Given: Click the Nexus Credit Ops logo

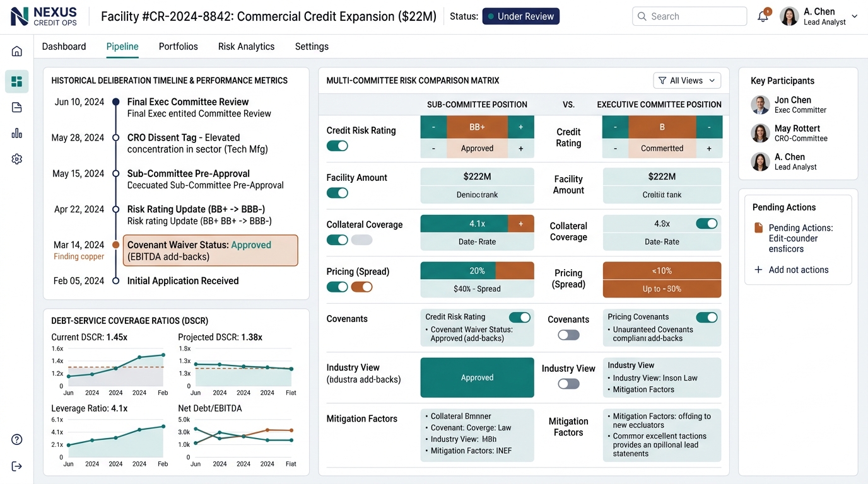Looking at the screenshot, I should [44, 16].
